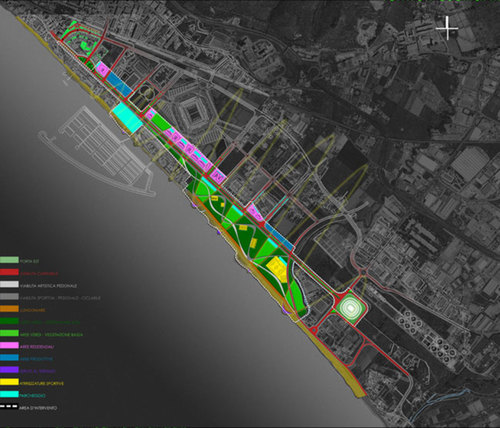Image resolution: width=500 pixels, height=428 pixels.
Task: Click the orange LUNGOMARE legend swatch
Action: [x=9, y=309]
